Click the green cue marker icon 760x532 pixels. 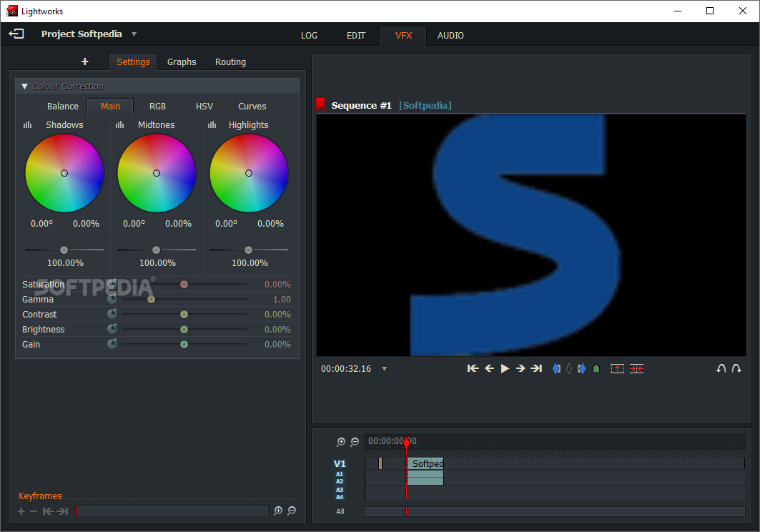[596, 368]
